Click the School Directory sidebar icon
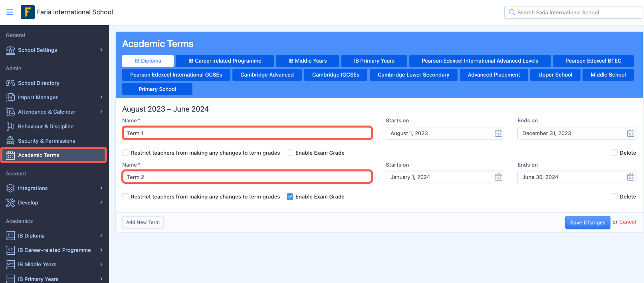Screen dimensions: 644x283 click(x=10, y=83)
